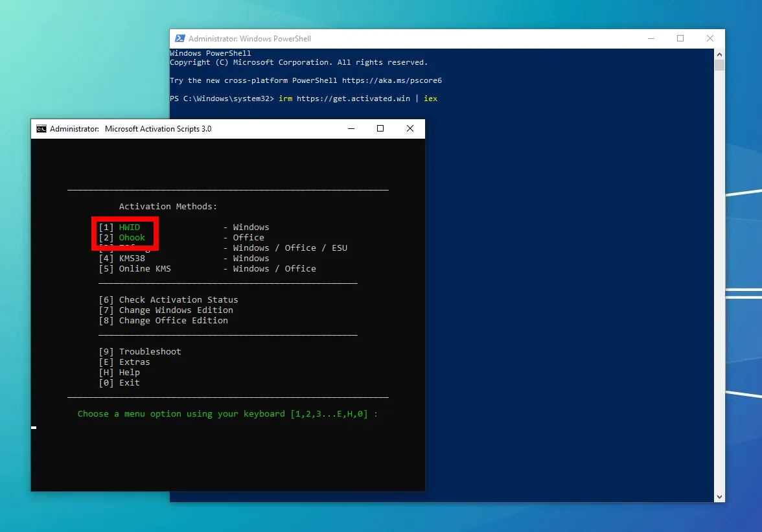762x532 pixels.
Task: Click the 'iex' command word in PowerShell
Action: [x=430, y=98]
